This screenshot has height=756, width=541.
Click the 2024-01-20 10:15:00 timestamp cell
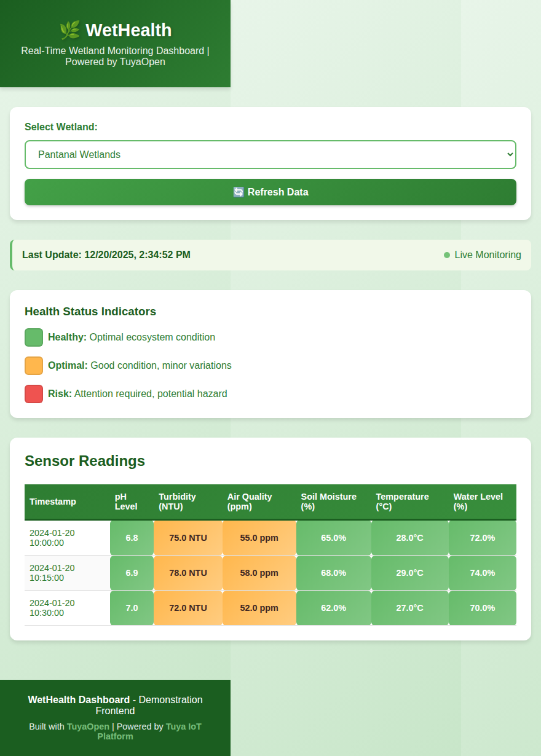point(68,573)
